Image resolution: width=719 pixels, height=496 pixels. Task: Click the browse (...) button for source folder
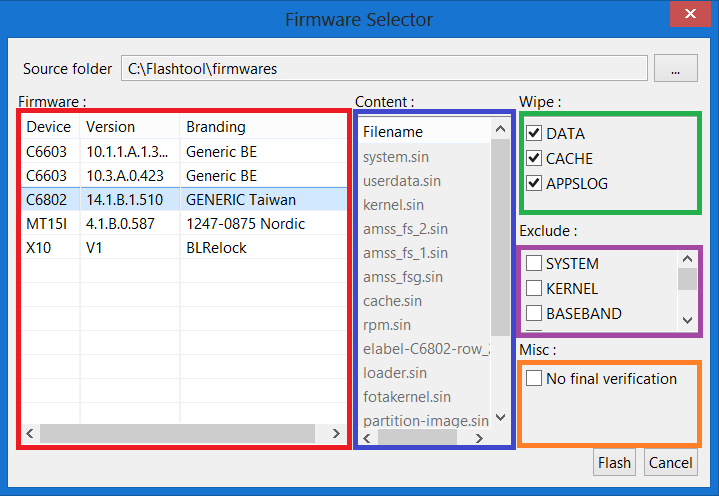(x=675, y=68)
